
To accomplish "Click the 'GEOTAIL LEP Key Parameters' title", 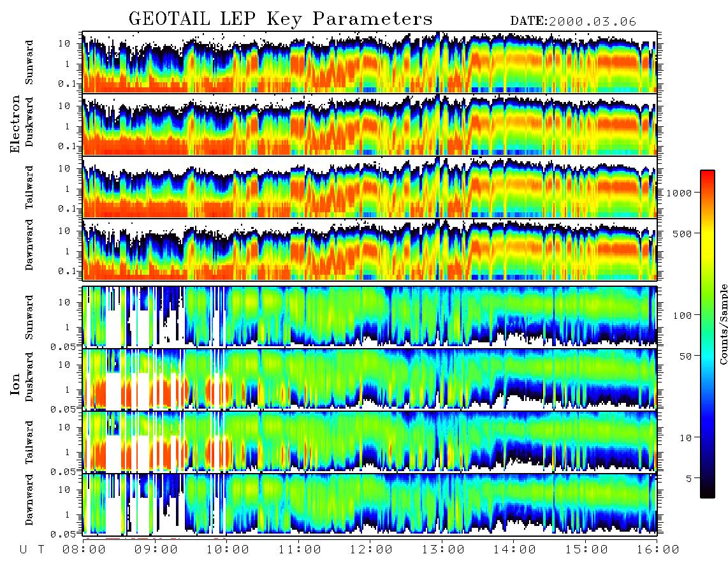I will click(x=280, y=20).
